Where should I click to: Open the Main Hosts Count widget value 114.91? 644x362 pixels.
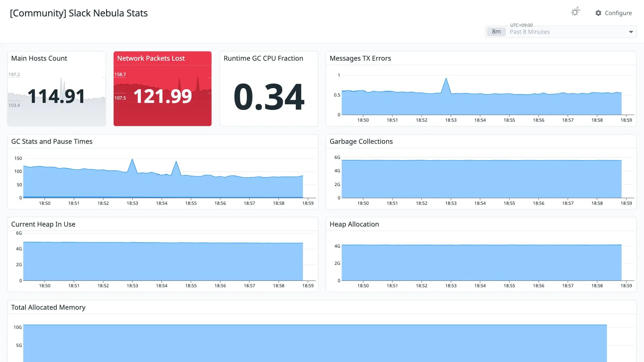coord(56,96)
